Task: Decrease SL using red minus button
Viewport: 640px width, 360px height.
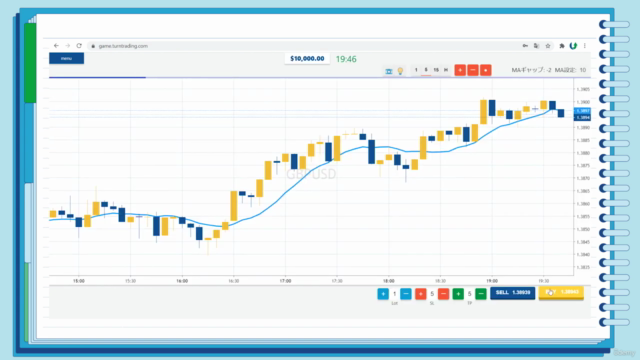Action: [x=443, y=293]
